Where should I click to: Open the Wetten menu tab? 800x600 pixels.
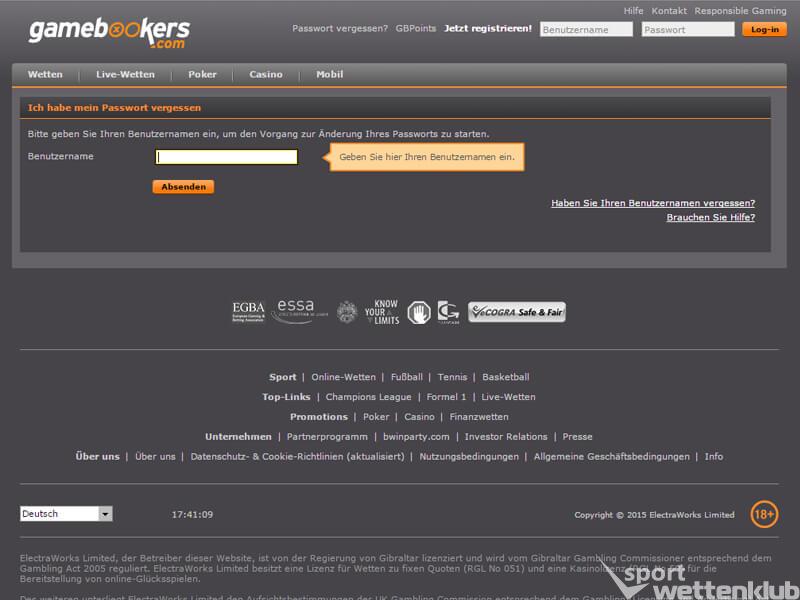point(45,74)
